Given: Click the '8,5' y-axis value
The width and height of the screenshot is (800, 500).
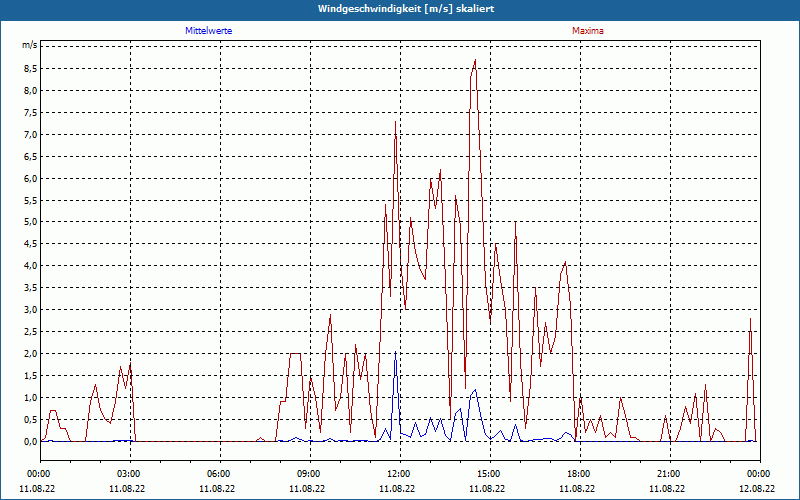Looking at the screenshot, I should pos(30,69).
